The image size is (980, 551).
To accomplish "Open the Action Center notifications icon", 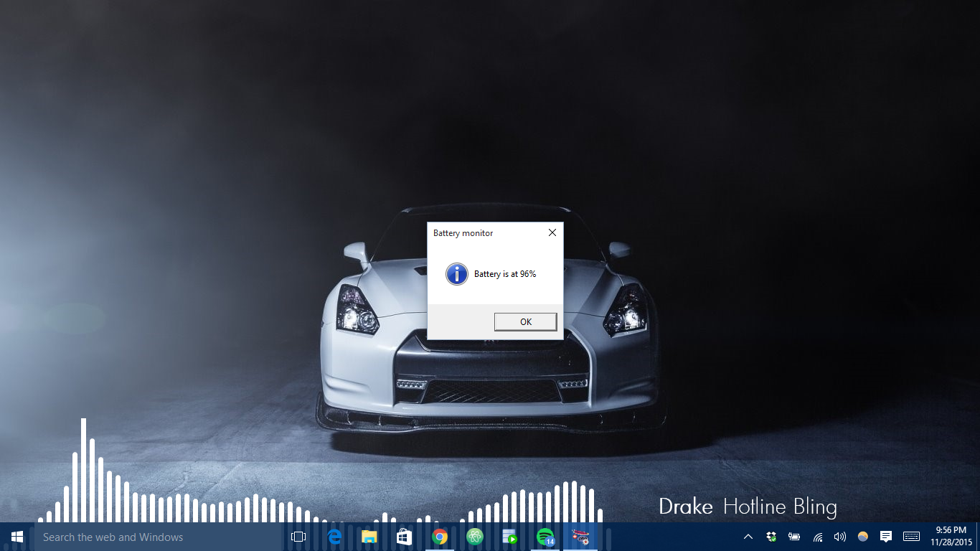I will click(886, 537).
